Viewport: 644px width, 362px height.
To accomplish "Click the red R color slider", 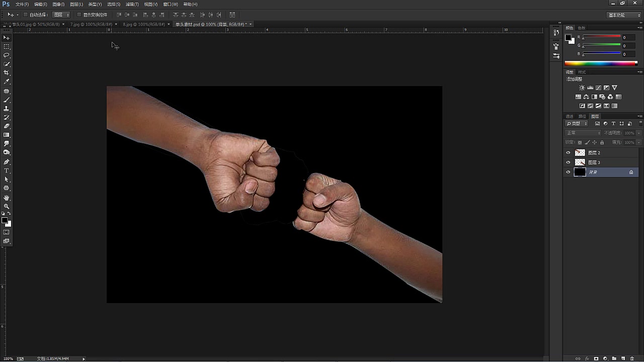I will click(x=601, y=37).
